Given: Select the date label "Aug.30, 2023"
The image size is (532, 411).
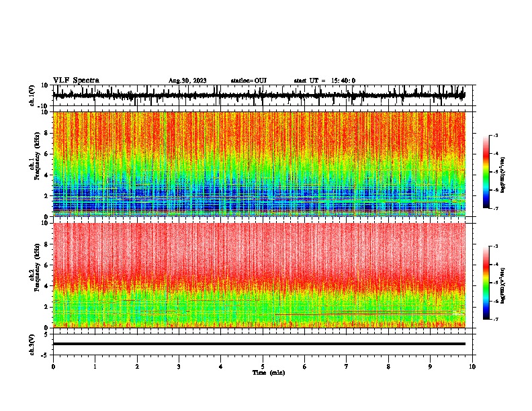Looking at the screenshot, I should [187, 81].
